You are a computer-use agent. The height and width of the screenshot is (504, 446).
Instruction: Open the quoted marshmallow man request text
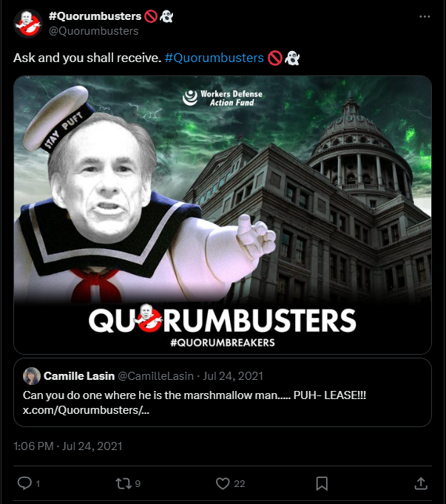pyautogui.click(x=195, y=395)
